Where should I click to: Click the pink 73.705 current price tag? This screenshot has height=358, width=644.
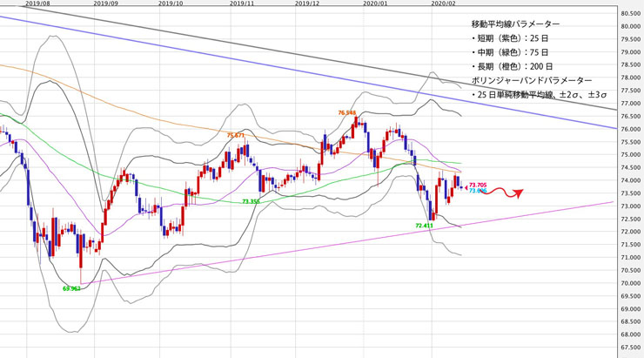tap(478, 186)
